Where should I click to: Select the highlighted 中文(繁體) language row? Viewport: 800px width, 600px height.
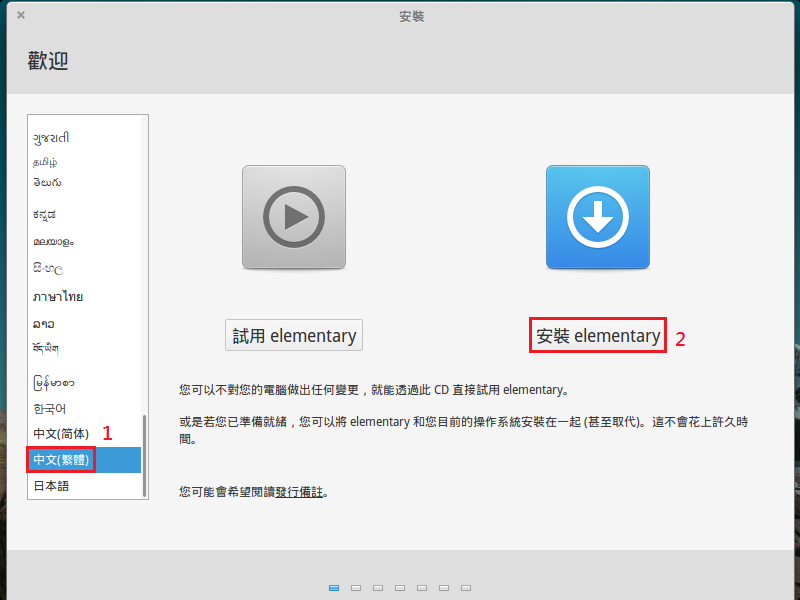tap(84, 460)
